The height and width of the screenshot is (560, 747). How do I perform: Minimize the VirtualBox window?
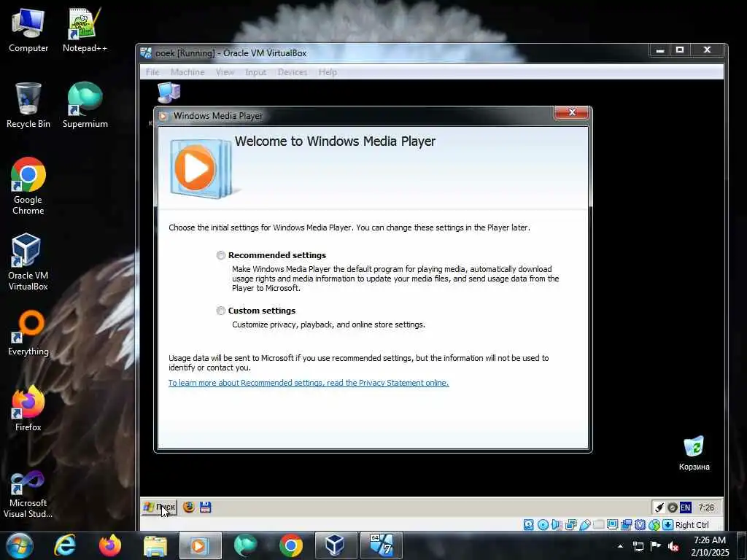coord(659,50)
